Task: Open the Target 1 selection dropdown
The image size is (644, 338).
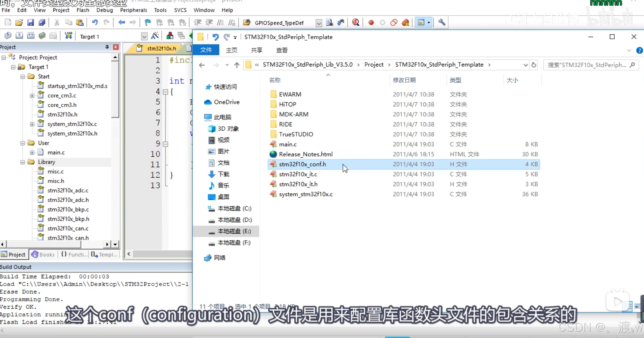Action: (x=144, y=36)
